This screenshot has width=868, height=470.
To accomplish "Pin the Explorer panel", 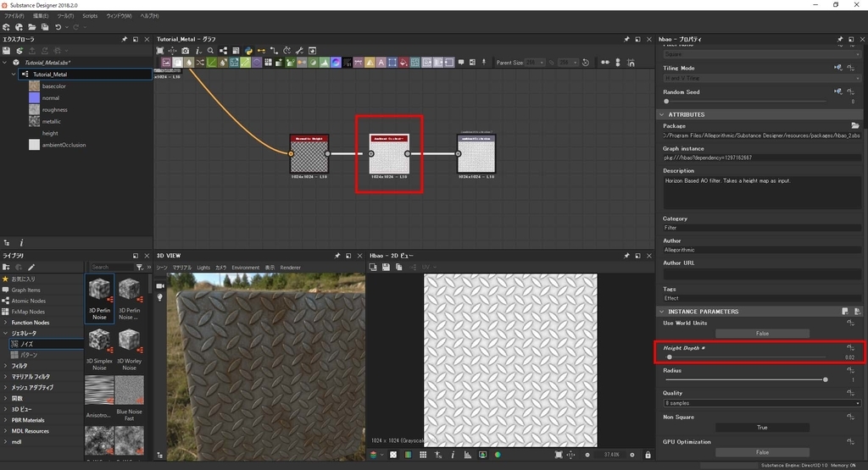I will pos(124,39).
